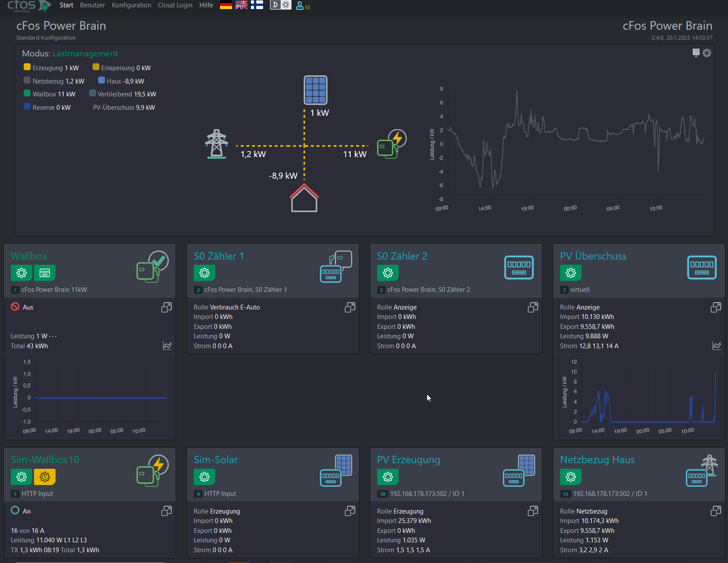Click the Sim-Wallbox10 title
This screenshot has width=728, height=563.
[45, 460]
